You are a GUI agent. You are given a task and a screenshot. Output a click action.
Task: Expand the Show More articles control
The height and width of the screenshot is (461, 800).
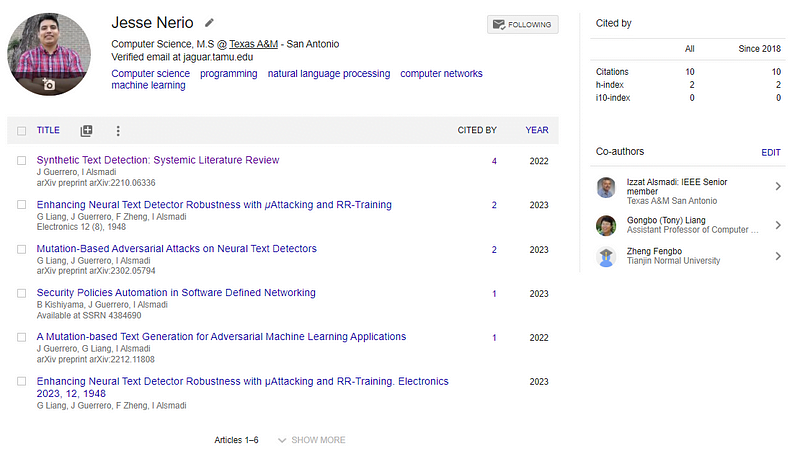click(x=311, y=440)
